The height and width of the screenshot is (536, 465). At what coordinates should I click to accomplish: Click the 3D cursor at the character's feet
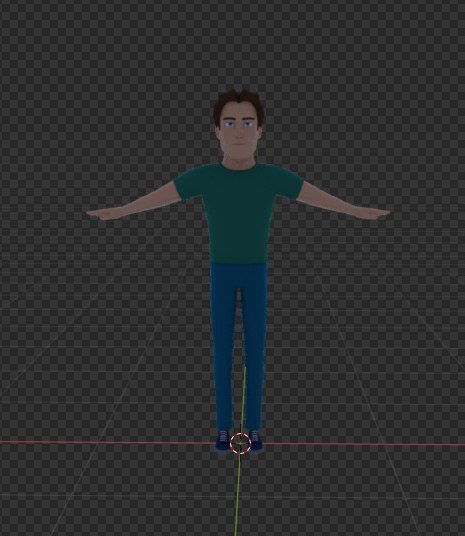point(240,443)
